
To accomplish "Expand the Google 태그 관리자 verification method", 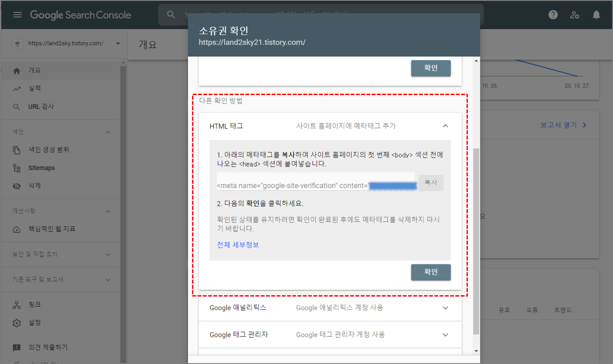I will tap(445, 335).
